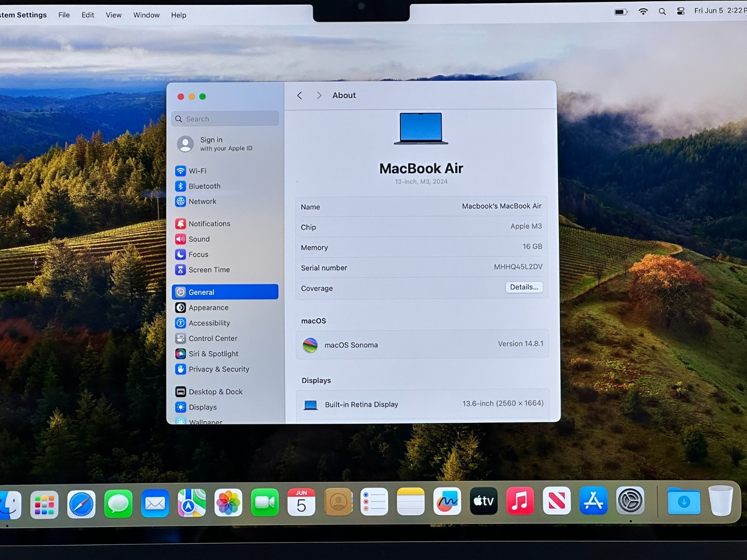Open Calendar from the Dock
The width and height of the screenshot is (747, 560).
pos(301,502)
